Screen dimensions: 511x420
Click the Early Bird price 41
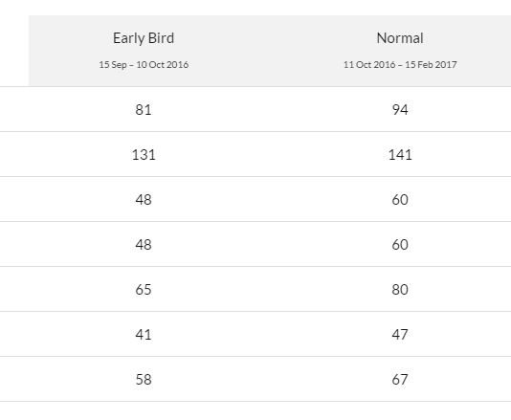click(x=144, y=334)
